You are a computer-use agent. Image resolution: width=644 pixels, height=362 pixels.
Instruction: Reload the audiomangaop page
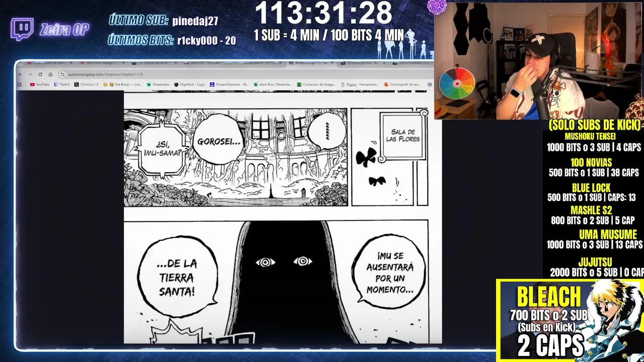40,74
